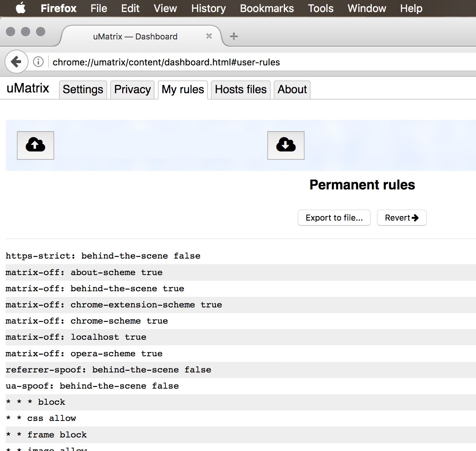Screen dimensions: 476x451
Task: Click the site info icon in address bar
Action: coord(38,62)
